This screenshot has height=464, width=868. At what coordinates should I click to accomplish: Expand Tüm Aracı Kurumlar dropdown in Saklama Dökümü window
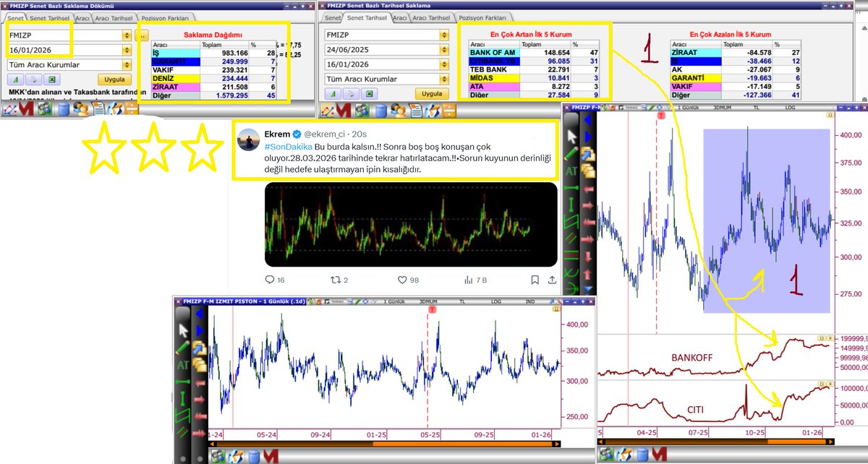[127, 65]
